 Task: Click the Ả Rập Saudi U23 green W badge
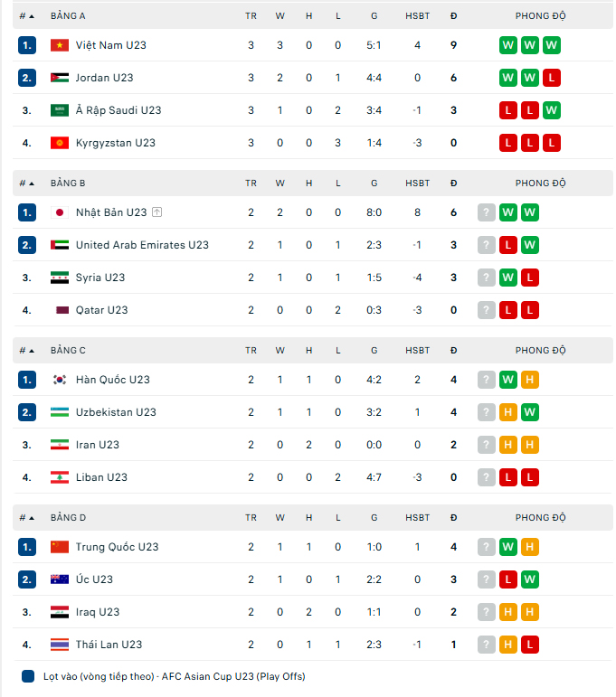point(552,110)
